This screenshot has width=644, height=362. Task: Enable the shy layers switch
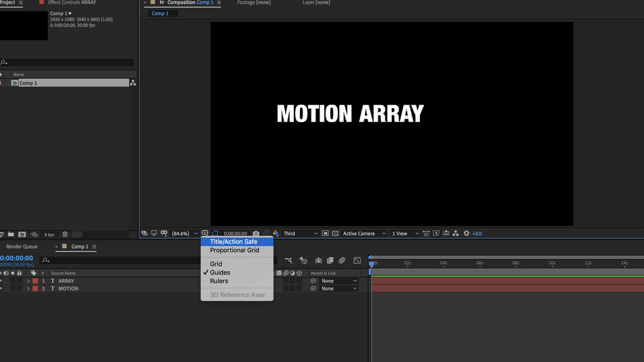[x=318, y=260]
